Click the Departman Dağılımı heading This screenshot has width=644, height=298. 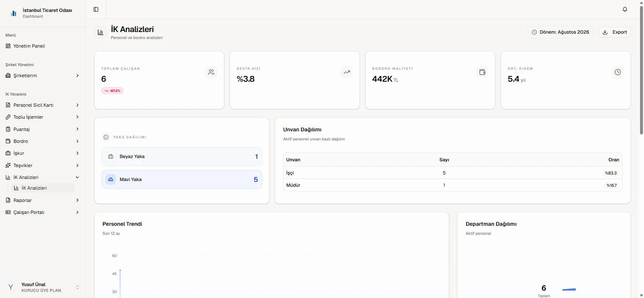[x=491, y=224]
